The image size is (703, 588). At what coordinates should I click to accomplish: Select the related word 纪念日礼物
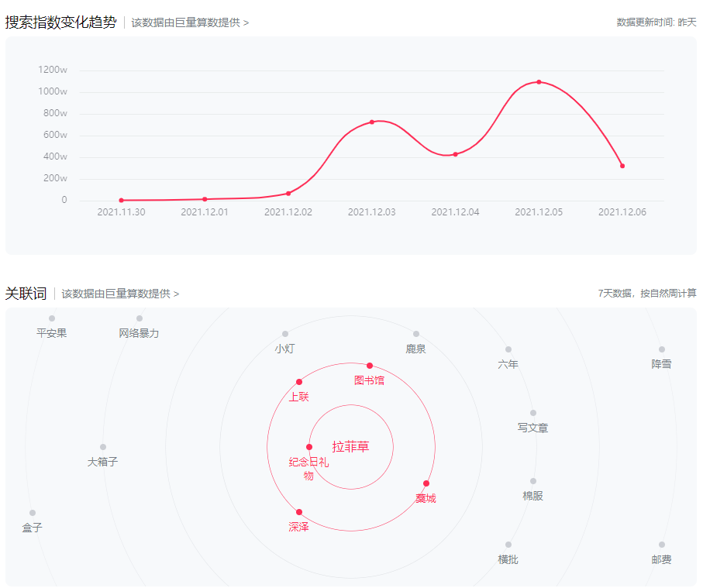pos(308,469)
